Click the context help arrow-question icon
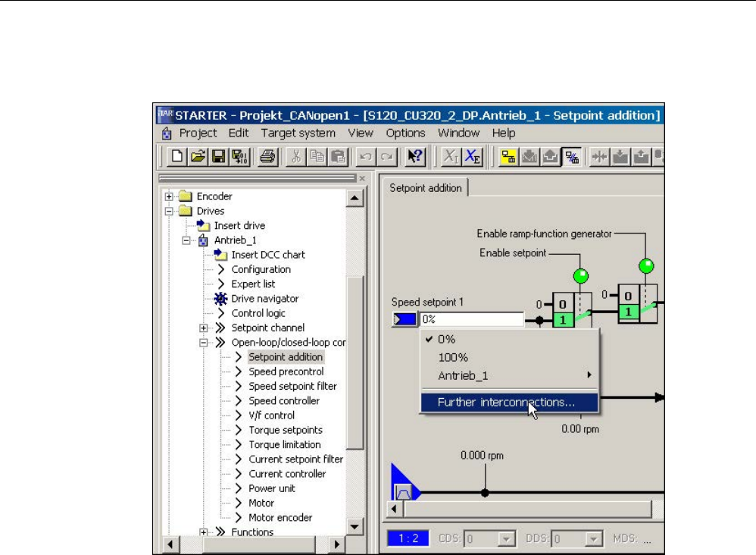Viewport: 756px width, 555px height. pyautogui.click(x=415, y=156)
